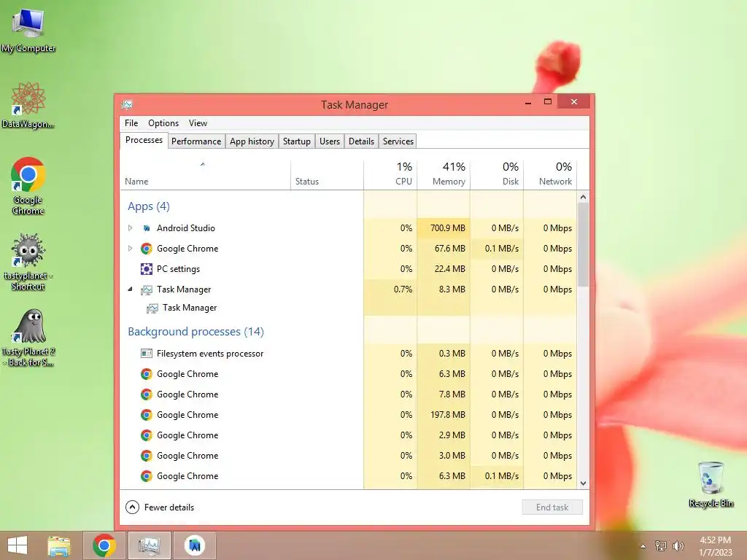Image resolution: width=747 pixels, height=560 pixels.
Task: Switch to the Details tab
Action: pyautogui.click(x=361, y=141)
